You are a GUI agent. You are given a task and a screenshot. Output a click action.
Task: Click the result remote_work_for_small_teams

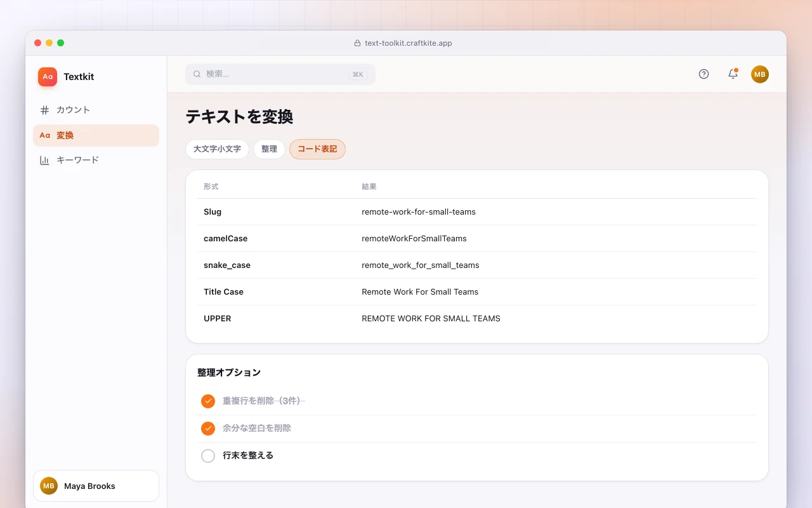click(x=421, y=265)
